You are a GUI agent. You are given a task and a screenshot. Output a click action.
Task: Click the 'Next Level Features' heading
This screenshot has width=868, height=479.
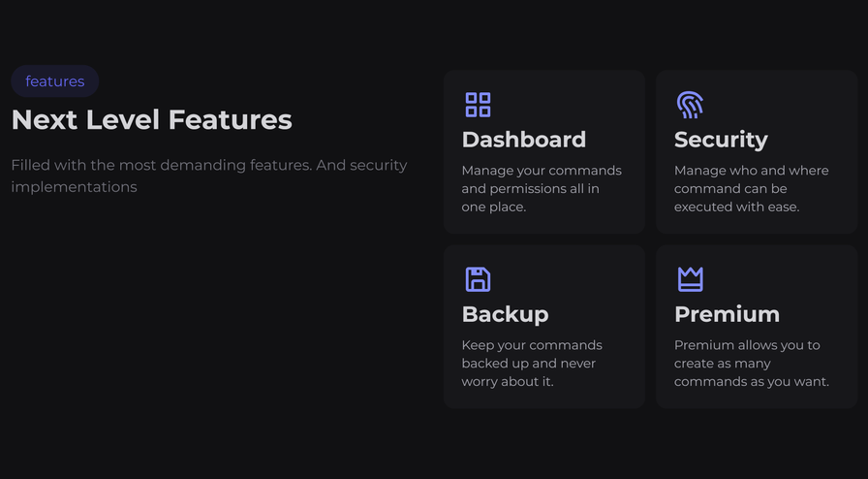point(151,119)
